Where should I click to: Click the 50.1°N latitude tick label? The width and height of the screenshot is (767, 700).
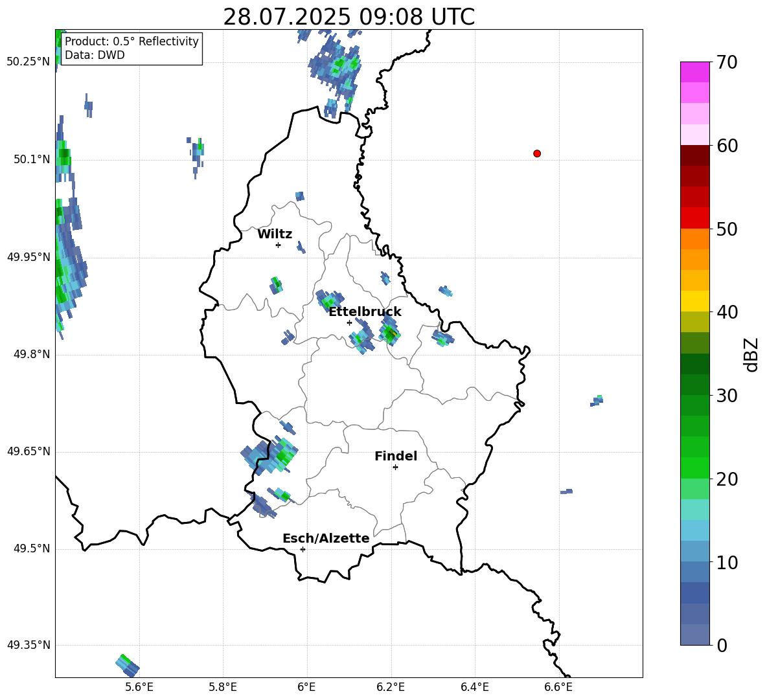click(32, 159)
